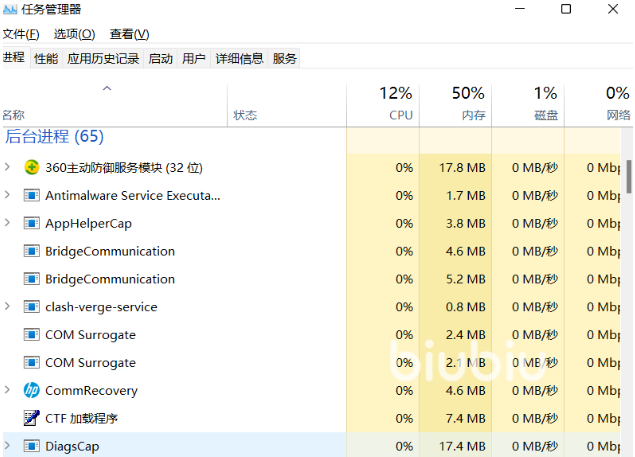Click the 360主动防御服务模块 green shield icon
Screen dimensions: 635x457
coord(31,167)
